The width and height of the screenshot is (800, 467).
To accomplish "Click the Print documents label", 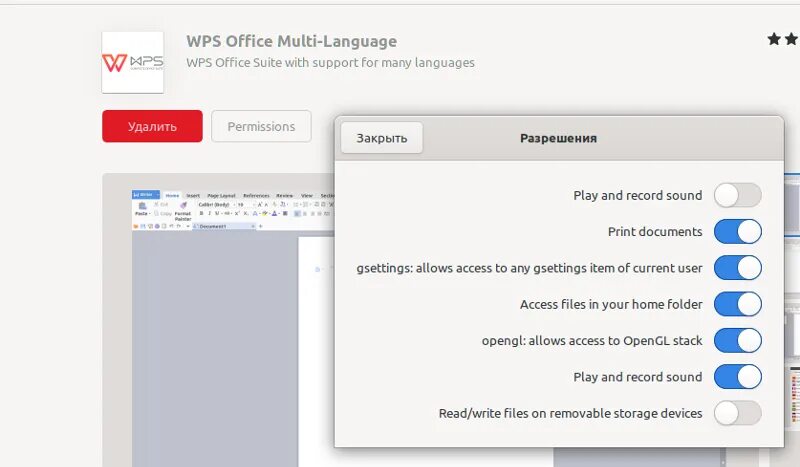I will pyautogui.click(x=655, y=232).
